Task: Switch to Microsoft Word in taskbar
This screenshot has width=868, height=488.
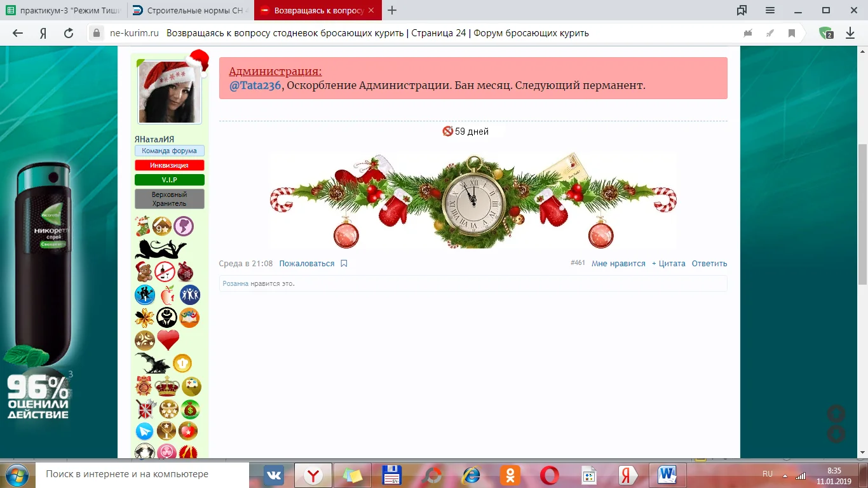Action: 668,475
